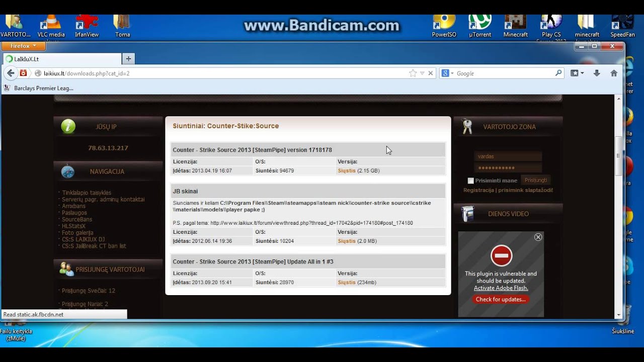Dismiss the Flash plugin warning close icon

click(538, 237)
